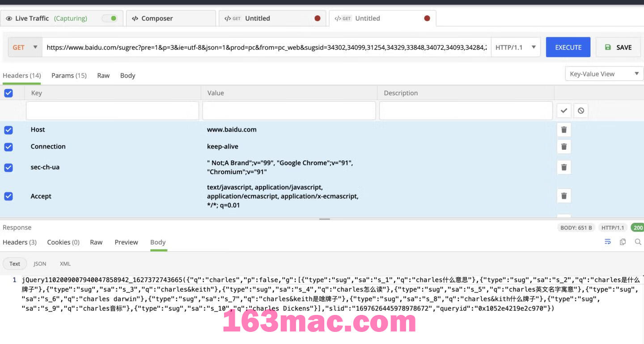This screenshot has width=644, height=344.
Task: Choose the XML format button
Action: pyautogui.click(x=65, y=263)
